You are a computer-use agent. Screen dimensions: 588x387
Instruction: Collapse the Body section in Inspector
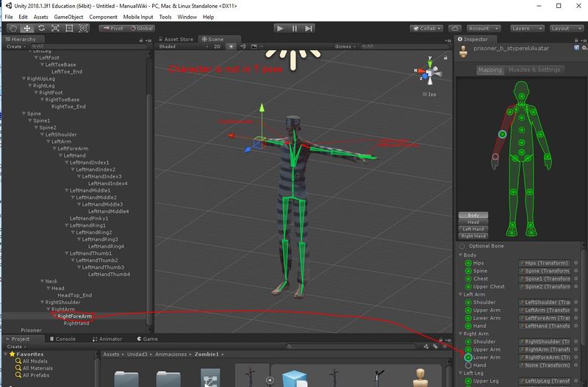click(x=461, y=255)
